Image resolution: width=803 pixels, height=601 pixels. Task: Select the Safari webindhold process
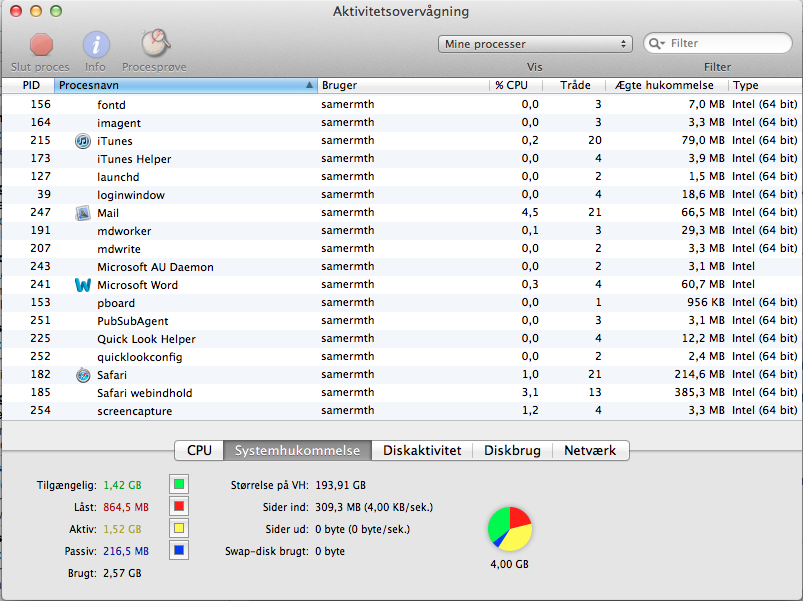click(402, 393)
